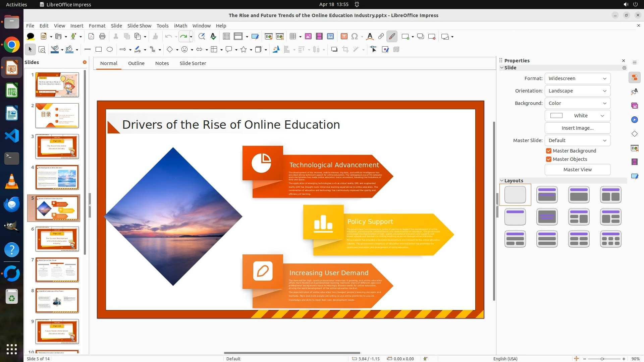Switch to the Slide Sorter tab

193,63
